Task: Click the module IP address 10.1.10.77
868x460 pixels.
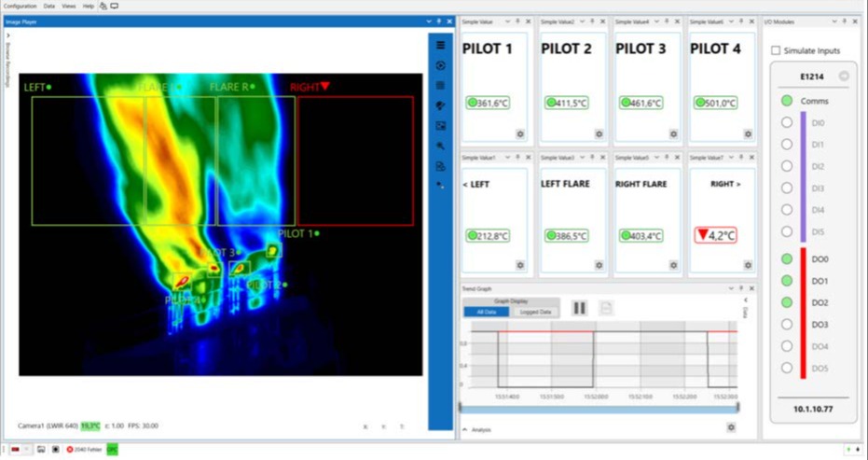Action: [813, 409]
